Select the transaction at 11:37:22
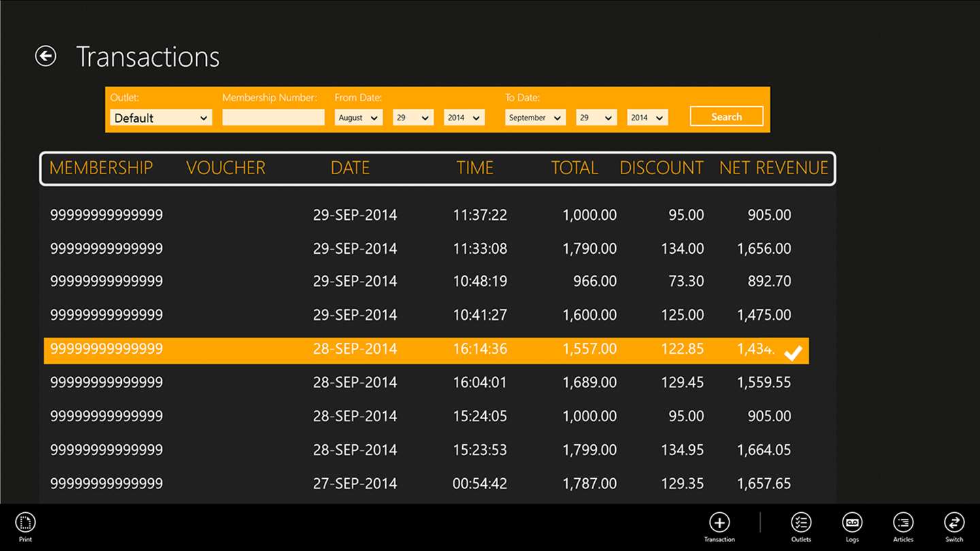The width and height of the screenshot is (980, 551). [427, 215]
